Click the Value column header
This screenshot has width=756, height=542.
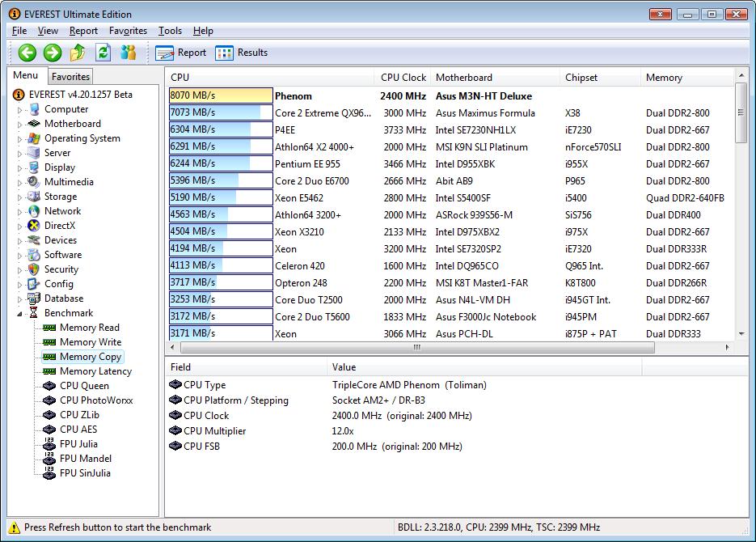pos(484,367)
